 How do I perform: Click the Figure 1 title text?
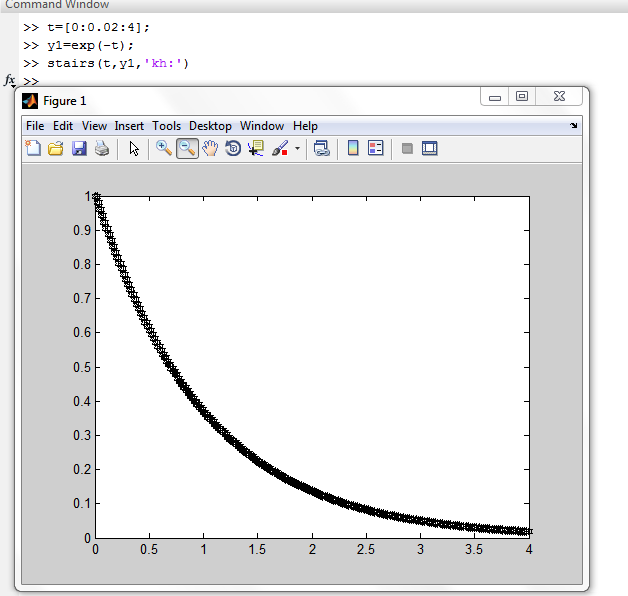click(64, 101)
